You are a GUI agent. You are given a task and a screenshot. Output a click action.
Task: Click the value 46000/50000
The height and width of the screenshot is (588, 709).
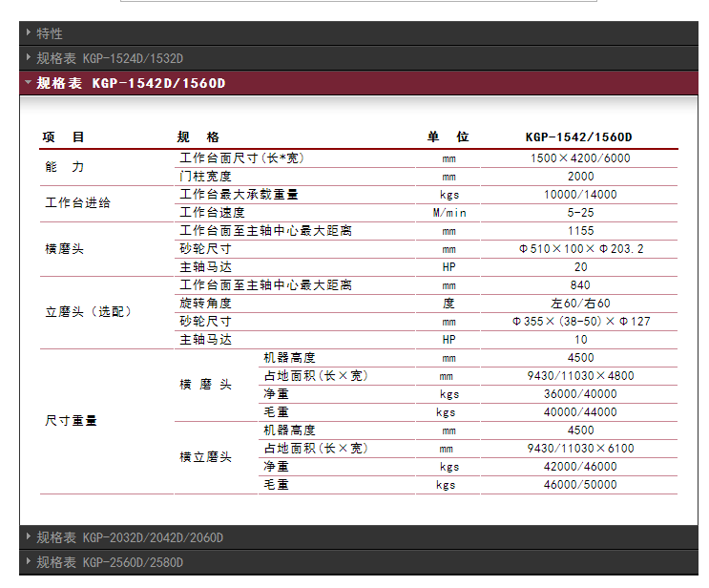(x=580, y=484)
